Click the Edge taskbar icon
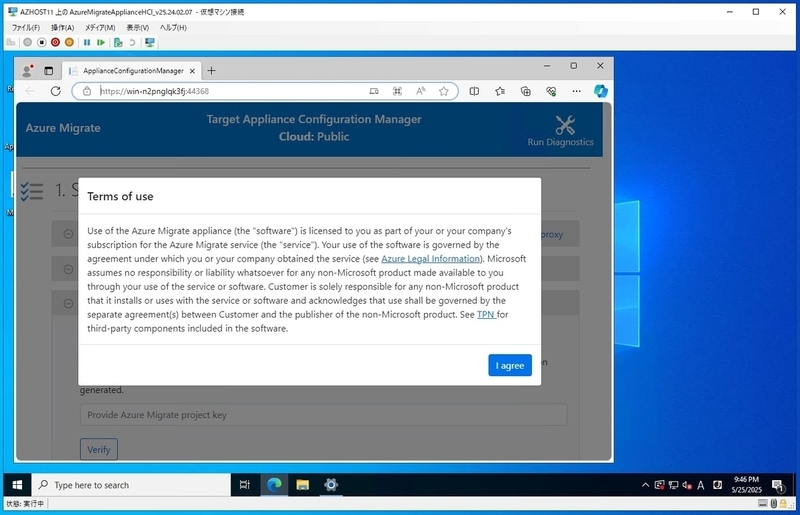This screenshot has width=800, height=515. [274, 485]
